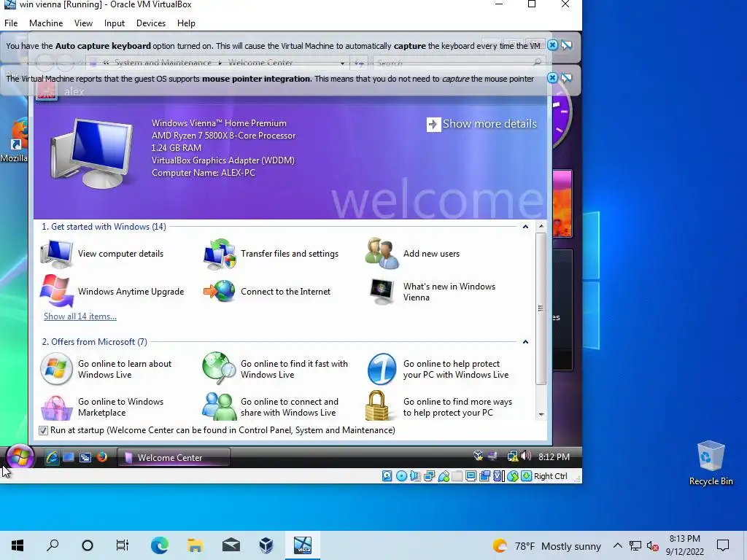Open File Explorer from host taskbar

[x=195, y=545]
